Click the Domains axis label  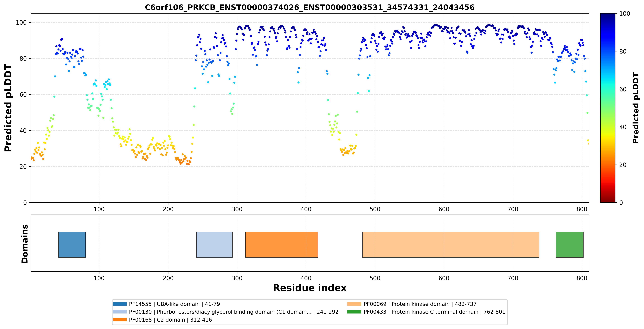[25, 244]
